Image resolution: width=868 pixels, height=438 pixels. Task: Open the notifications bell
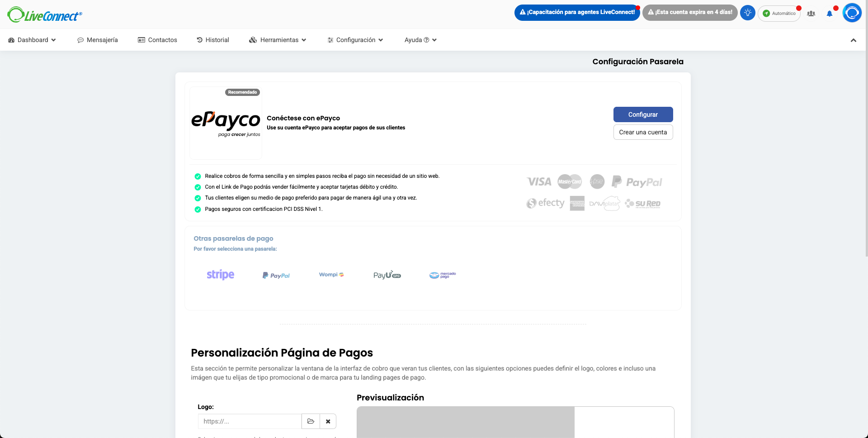(x=829, y=14)
